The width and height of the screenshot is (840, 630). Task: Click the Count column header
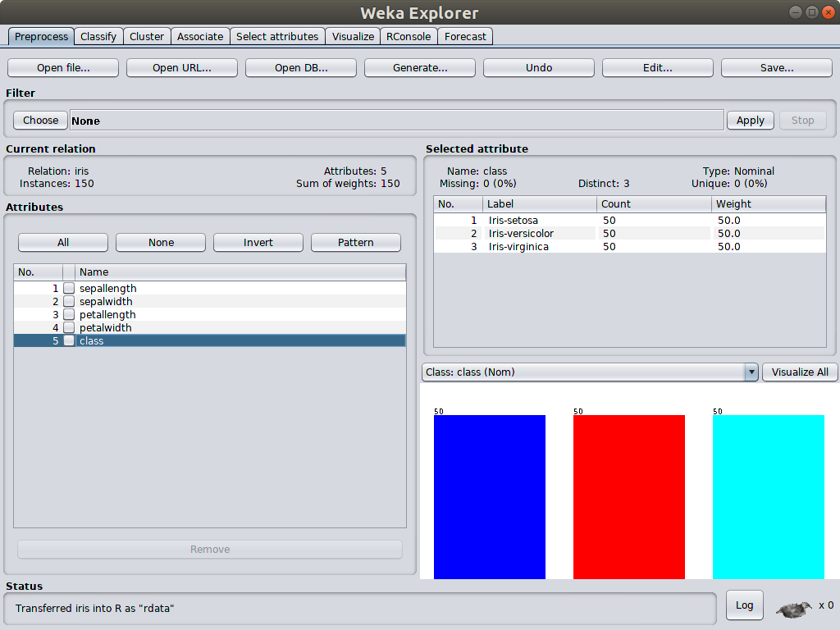tap(654, 204)
